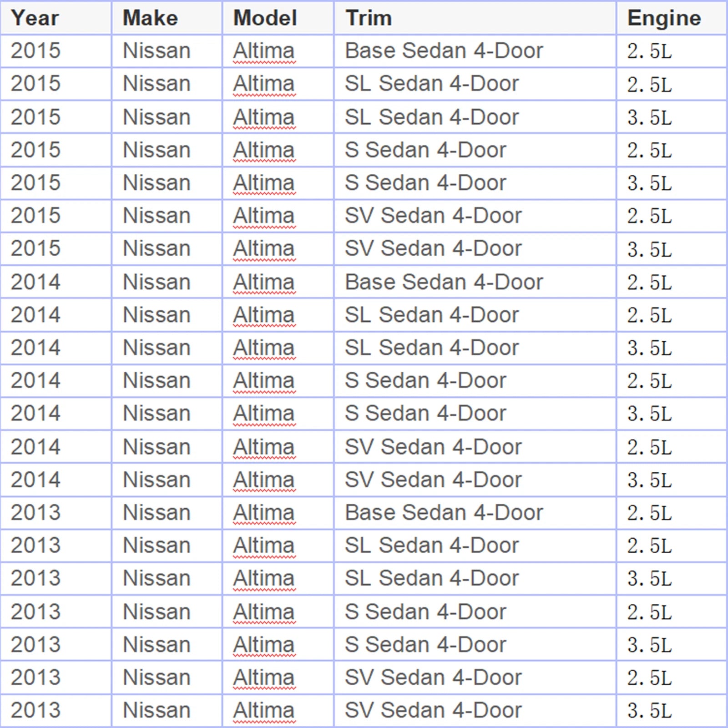Viewport: 728px width, 728px height.
Task: Click Altima in the 2013 SV Sedan 2.5L row
Action: (264, 678)
